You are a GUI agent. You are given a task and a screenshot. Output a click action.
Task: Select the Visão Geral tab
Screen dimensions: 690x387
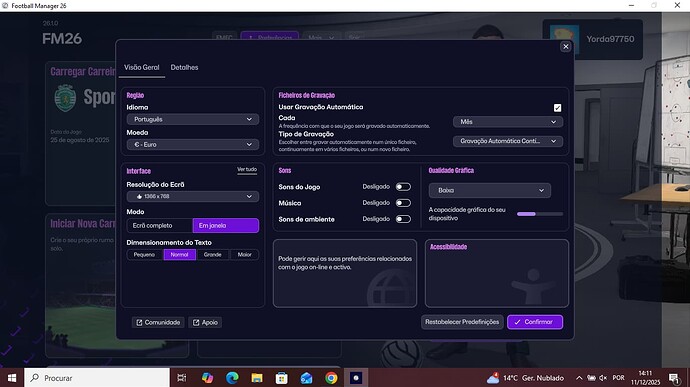[141, 67]
